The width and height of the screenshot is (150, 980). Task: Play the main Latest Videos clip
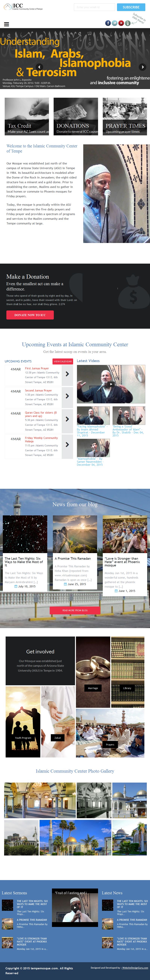tap(111, 384)
